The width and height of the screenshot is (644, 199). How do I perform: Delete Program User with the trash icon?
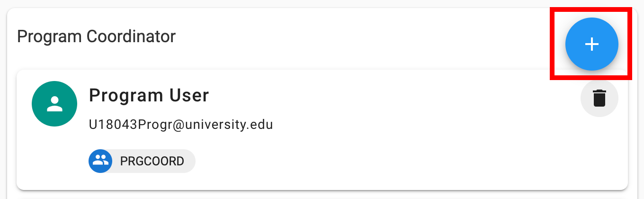point(599,98)
